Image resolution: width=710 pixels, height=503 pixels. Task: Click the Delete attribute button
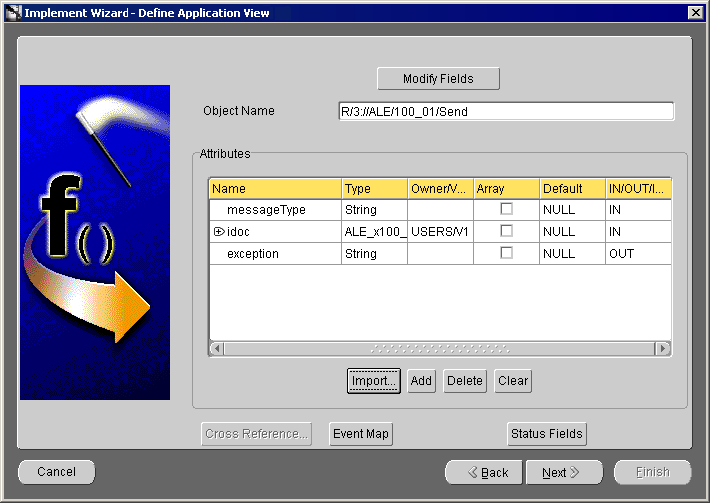click(x=465, y=381)
